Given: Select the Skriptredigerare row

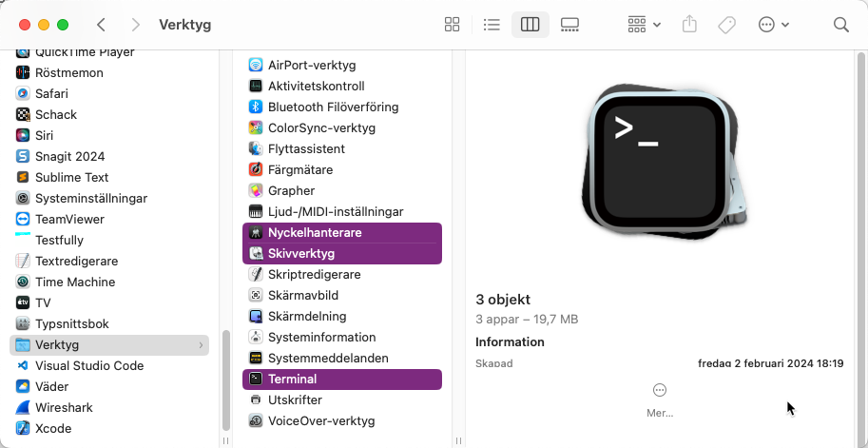Looking at the screenshot, I should pyautogui.click(x=342, y=275).
